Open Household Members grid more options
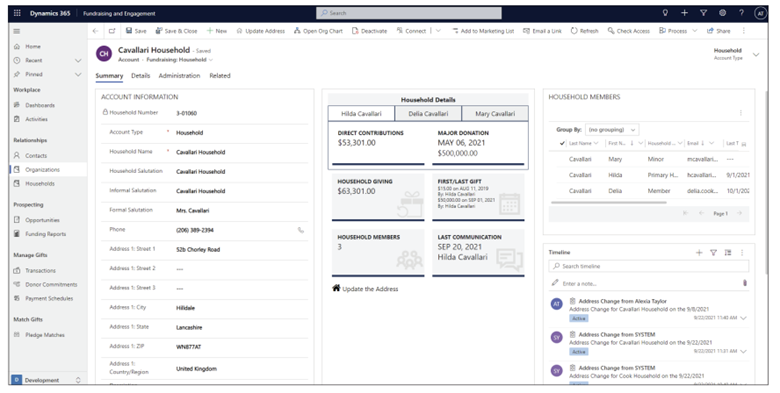Image resolution: width=780 pixels, height=393 pixels. pos(741,113)
